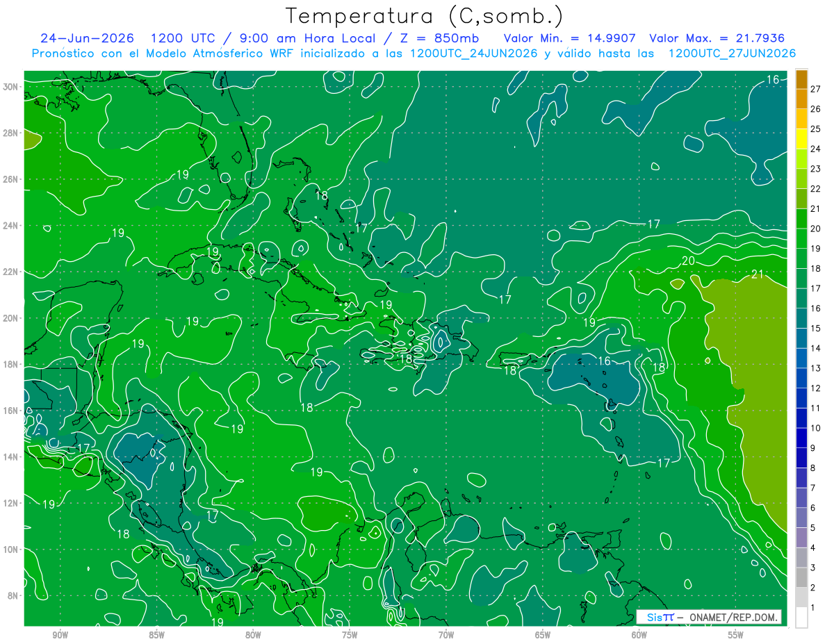The width and height of the screenshot is (834, 644).
Task: Click the brown swatch atop the color scale
Action: coord(801,79)
